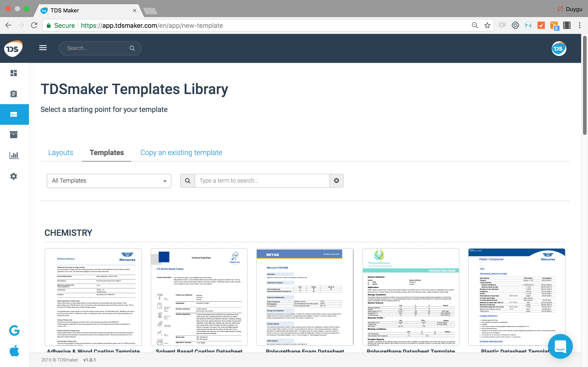The height and width of the screenshot is (367, 588).
Task: Open the archive box sidebar icon
Action: (14, 135)
